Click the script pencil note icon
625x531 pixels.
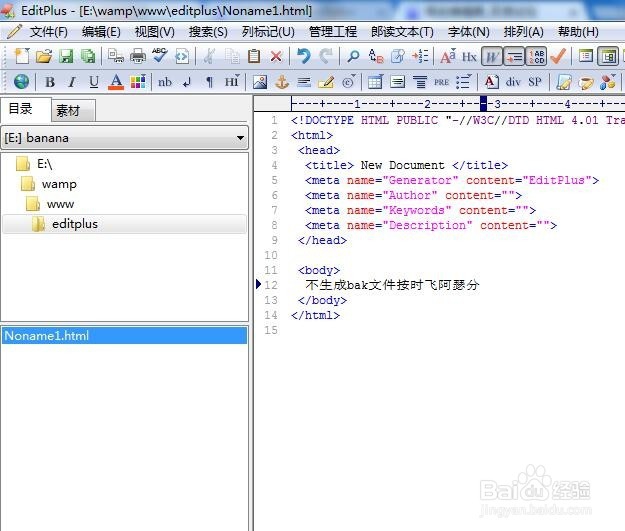[x=564, y=82]
